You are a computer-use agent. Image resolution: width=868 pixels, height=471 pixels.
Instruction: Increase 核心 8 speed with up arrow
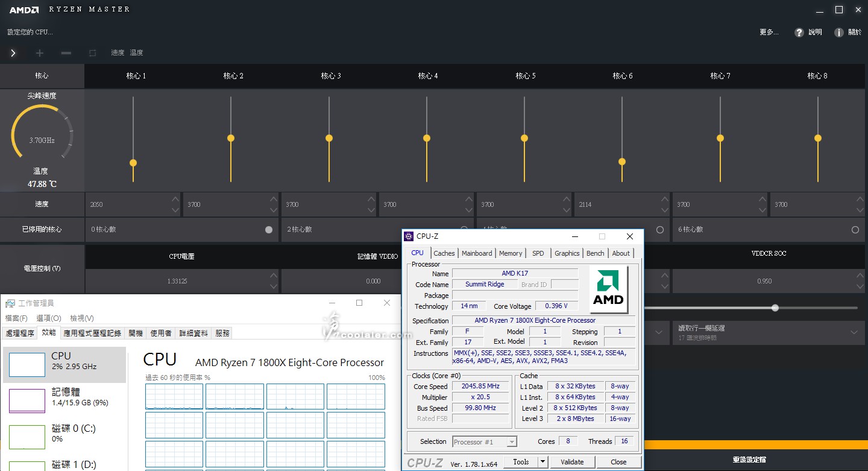[x=859, y=199]
